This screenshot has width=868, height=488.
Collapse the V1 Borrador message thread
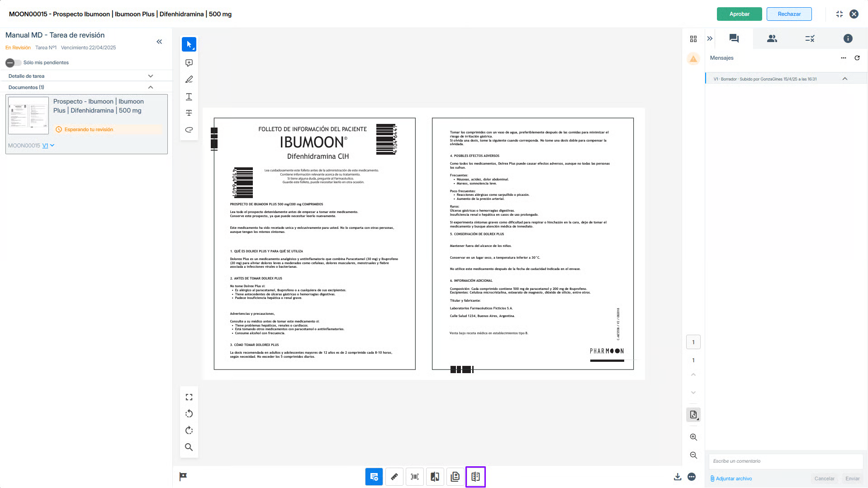[844, 79]
